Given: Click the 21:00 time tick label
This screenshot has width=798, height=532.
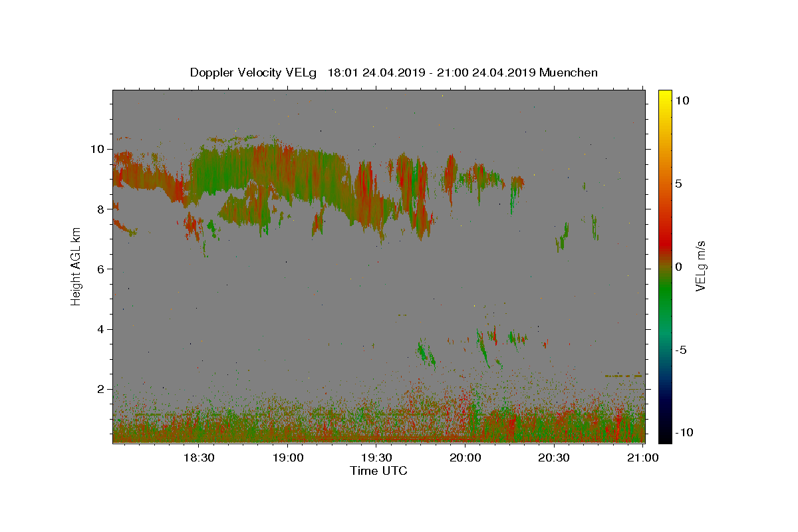Looking at the screenshot, I should click(x=642, y=458).
